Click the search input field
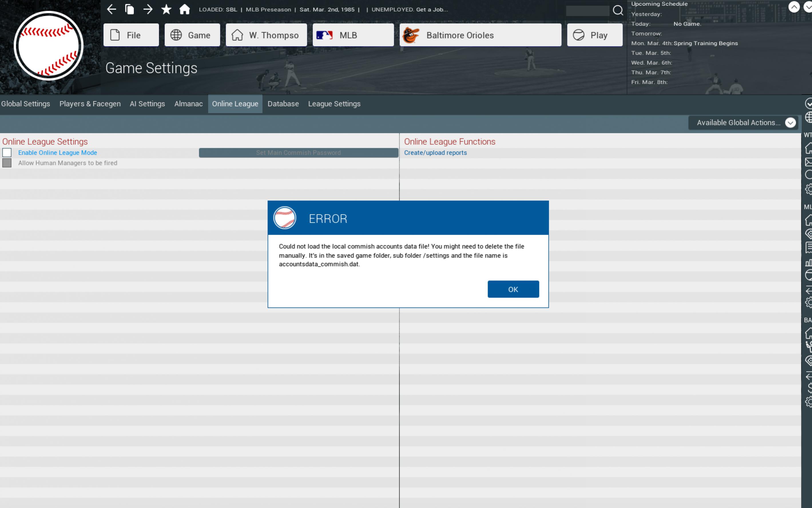812x508 pixels. tap(587, 11)
